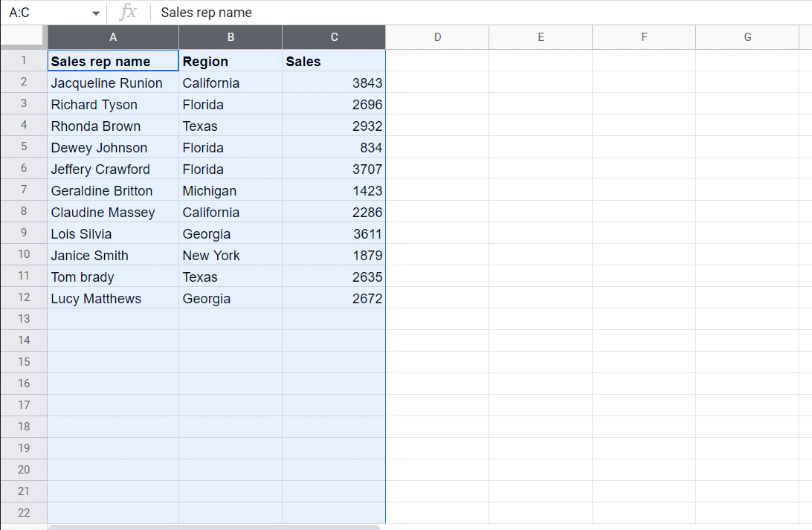Click the Sales rep name header cell
This screenshot has height=530, width=812.
coord(113,62)
